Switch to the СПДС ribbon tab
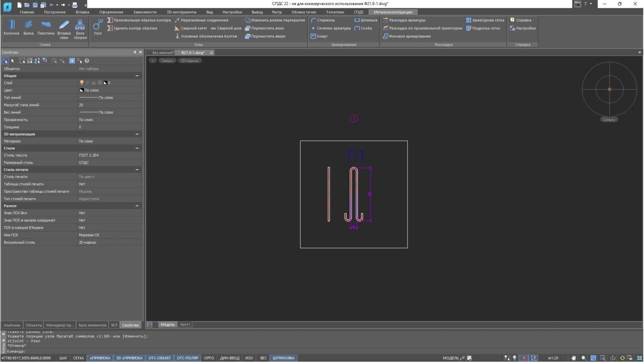 point(359,12)
